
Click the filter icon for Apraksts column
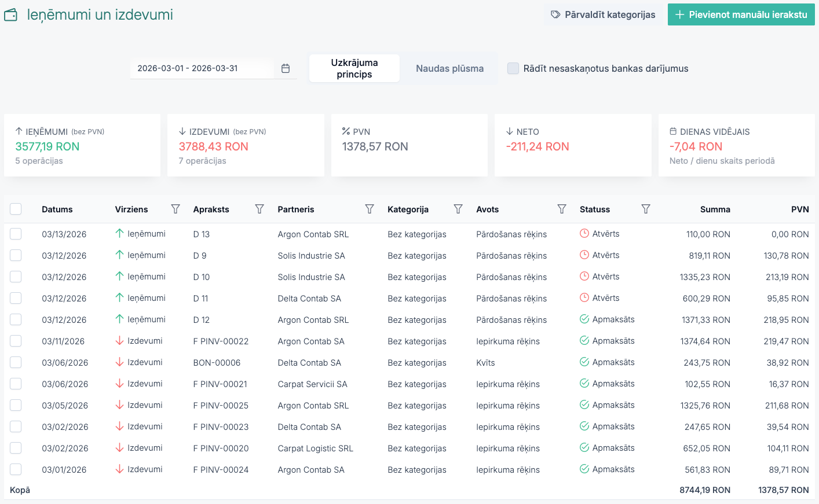tap(259, 209)
